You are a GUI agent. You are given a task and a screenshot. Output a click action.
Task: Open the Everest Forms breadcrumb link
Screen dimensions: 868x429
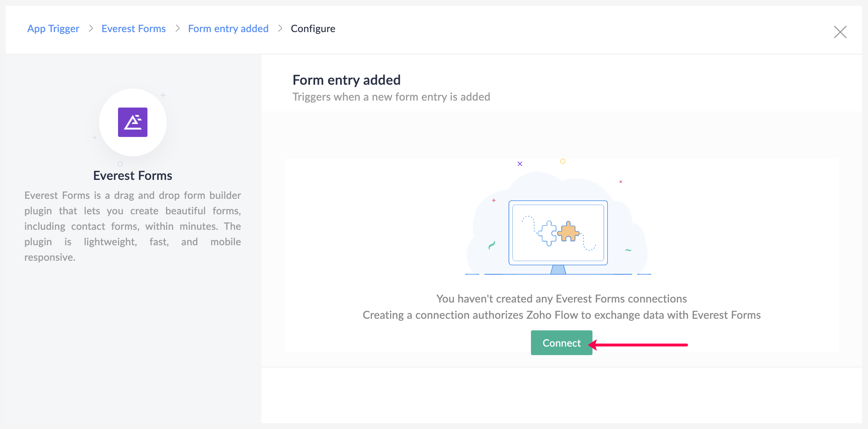(134, 29)
